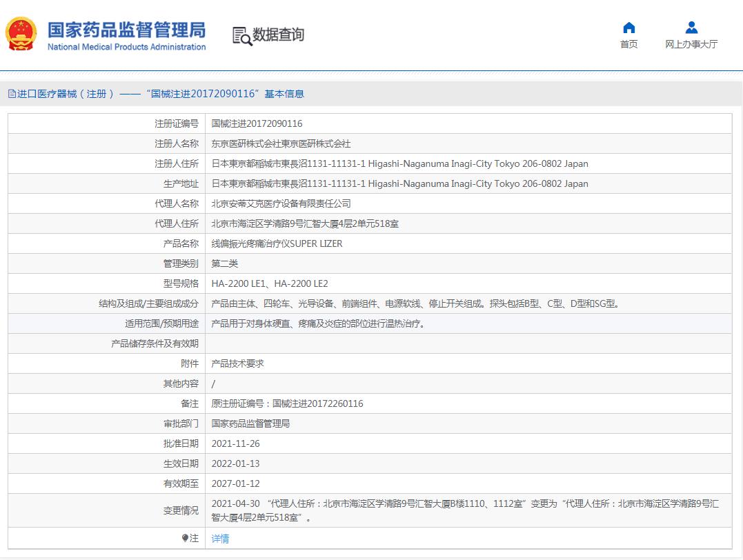Click 产品技术要求 attachment value
The image size is (743, 560).
click(237, 363)
